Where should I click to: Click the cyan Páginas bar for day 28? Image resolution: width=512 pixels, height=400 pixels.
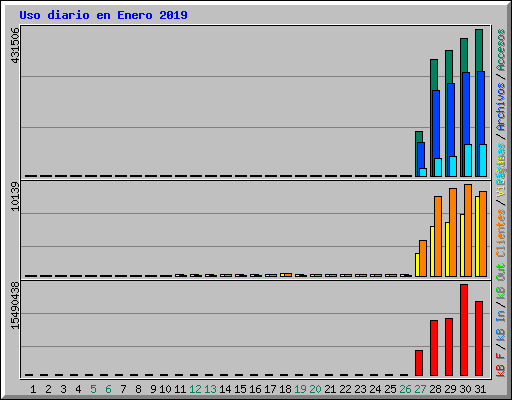point(438,167)
